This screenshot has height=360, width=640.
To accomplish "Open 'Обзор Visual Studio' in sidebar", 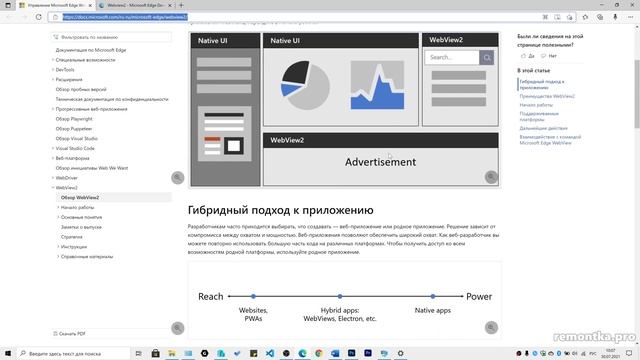I will 76,138.
